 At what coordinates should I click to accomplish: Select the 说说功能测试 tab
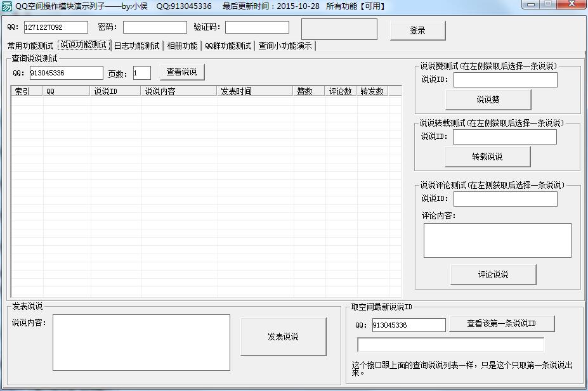(84, 45)
